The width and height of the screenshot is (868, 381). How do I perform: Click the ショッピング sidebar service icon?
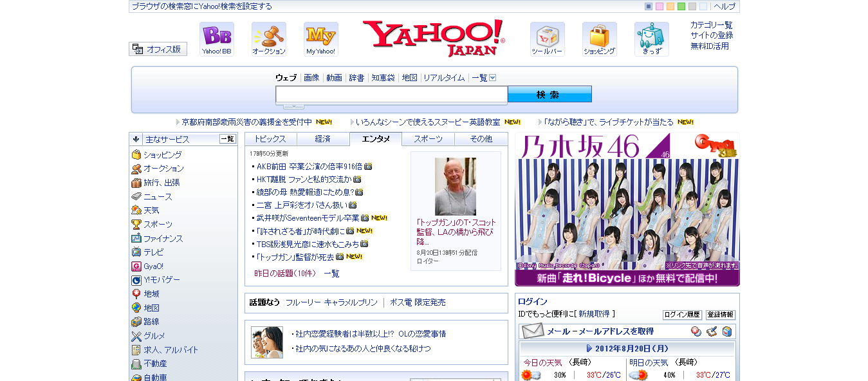pos(136,154)
